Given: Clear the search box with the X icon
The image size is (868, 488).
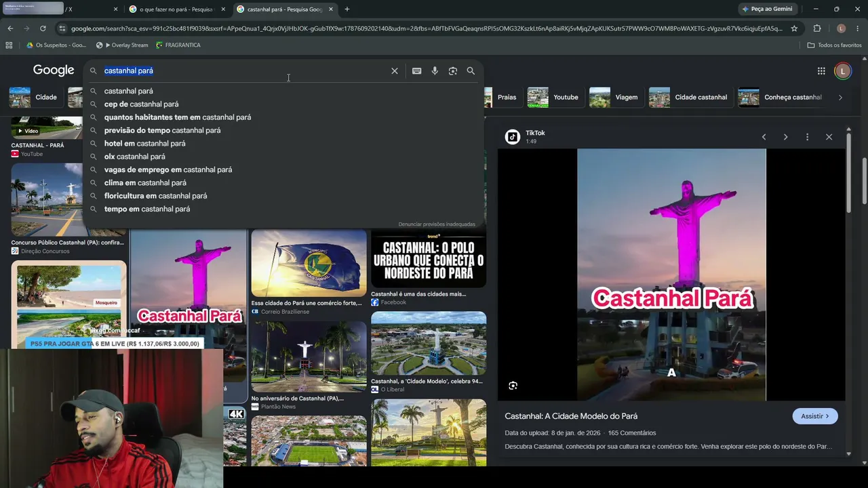Looking at the screenshot, I should [x=395, y=70].
